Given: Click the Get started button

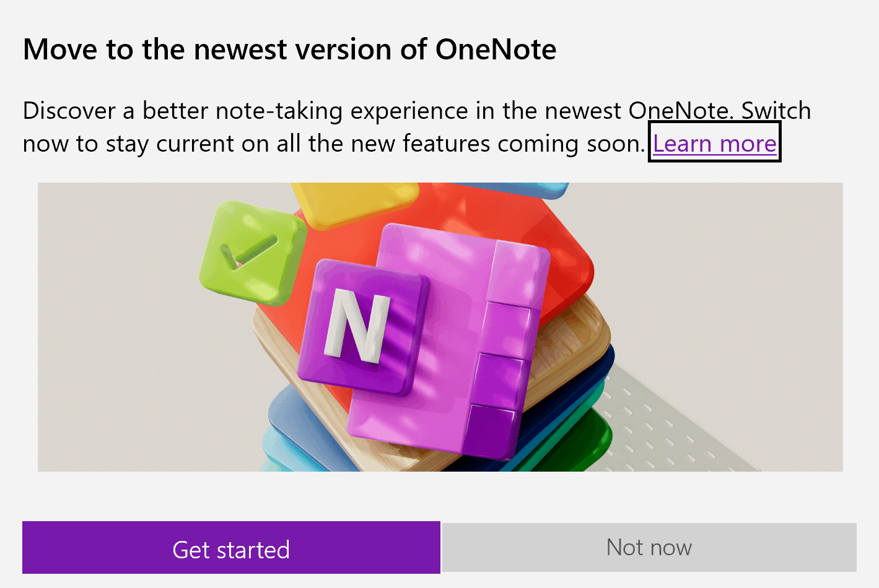Looking at the screenshot, I should click(230, 547).
